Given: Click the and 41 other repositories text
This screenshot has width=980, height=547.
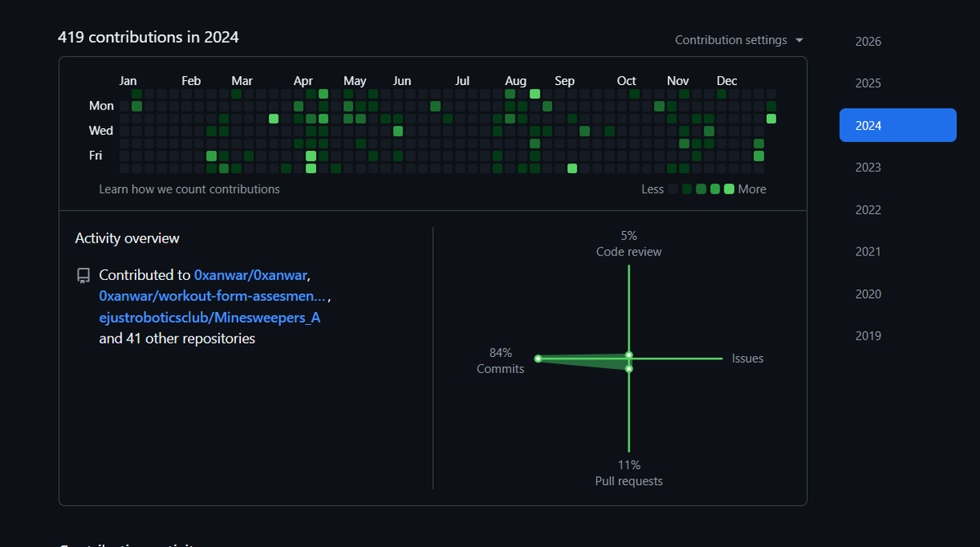Looking at the screenshot, I should [177, 338].
